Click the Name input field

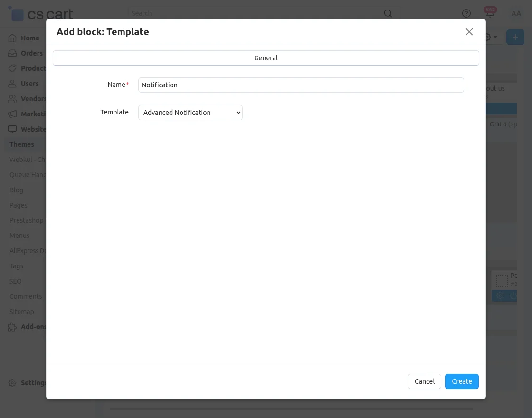click(x=301, y=85)
